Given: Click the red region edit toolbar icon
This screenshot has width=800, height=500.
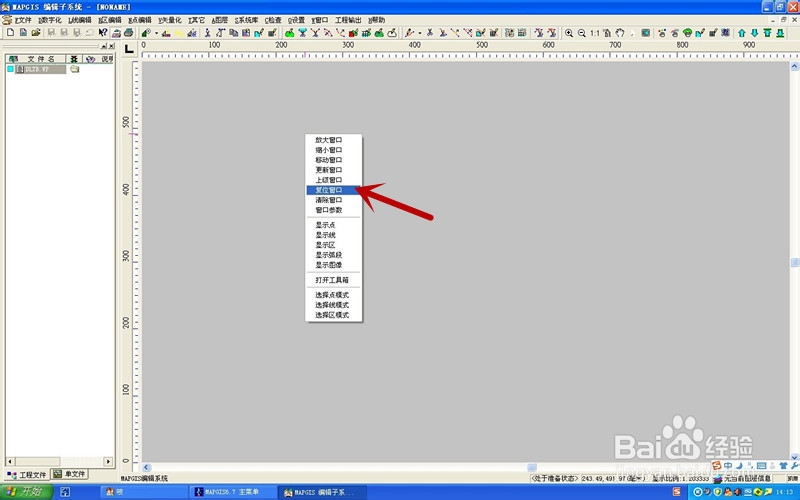Looking at the screenshot, I should [353, 33].
